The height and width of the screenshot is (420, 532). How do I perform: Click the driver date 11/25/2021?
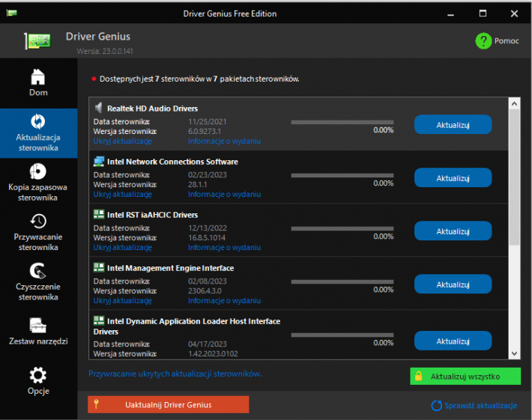208,122
